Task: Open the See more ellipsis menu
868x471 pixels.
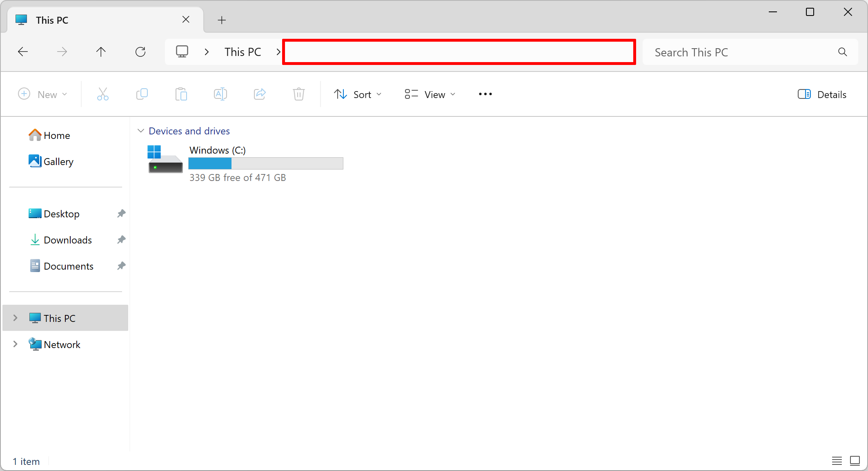Action: (485, 94)
